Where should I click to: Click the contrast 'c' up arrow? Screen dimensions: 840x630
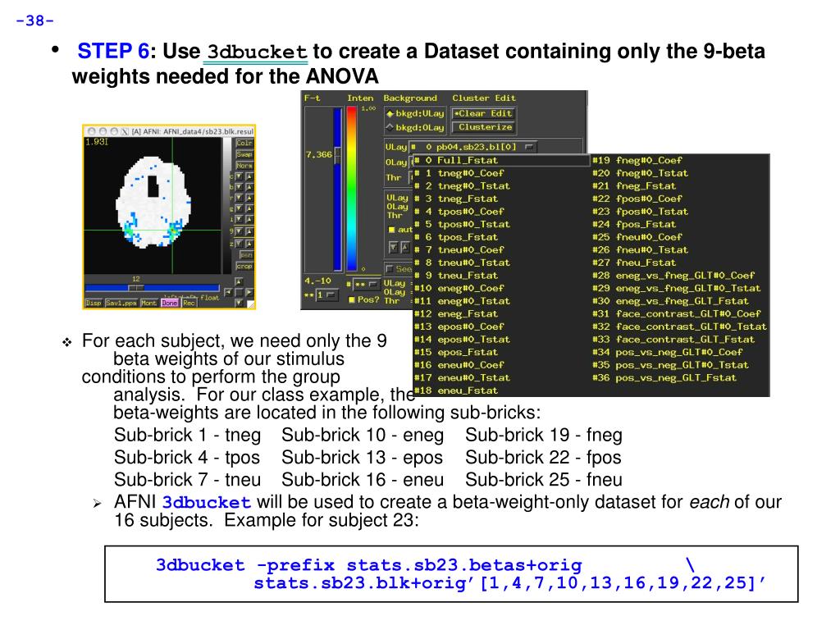point(249,177)
